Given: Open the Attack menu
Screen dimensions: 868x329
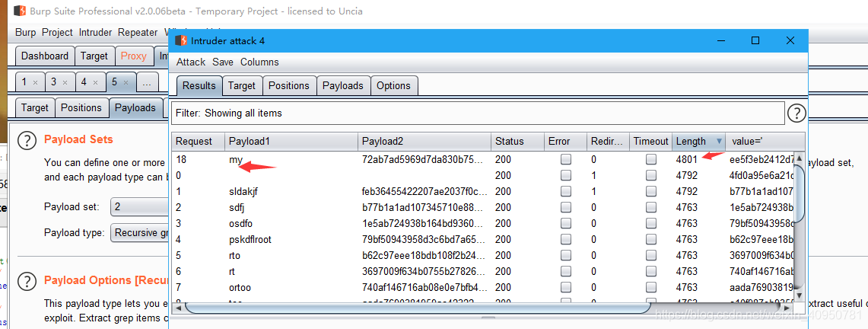Looking at the screenshot, I should (190, 62).
